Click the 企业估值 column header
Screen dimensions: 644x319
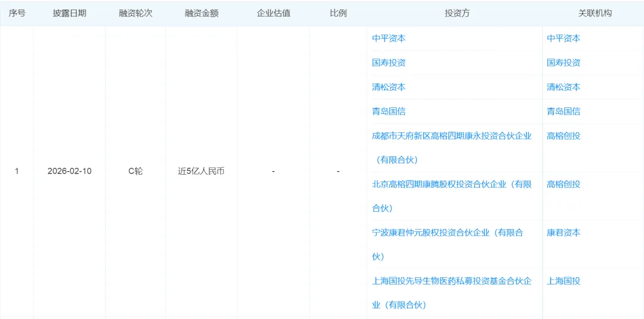click(x=274, y=13)
